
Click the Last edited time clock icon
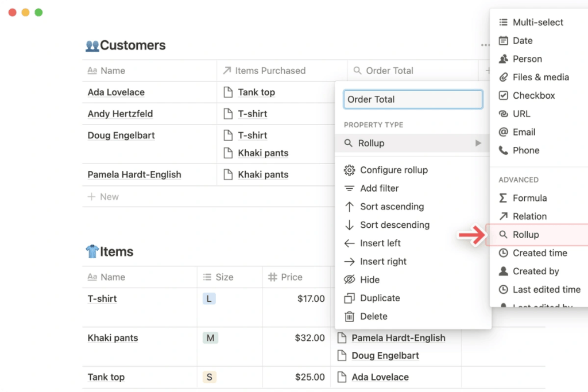click(503, 289)
